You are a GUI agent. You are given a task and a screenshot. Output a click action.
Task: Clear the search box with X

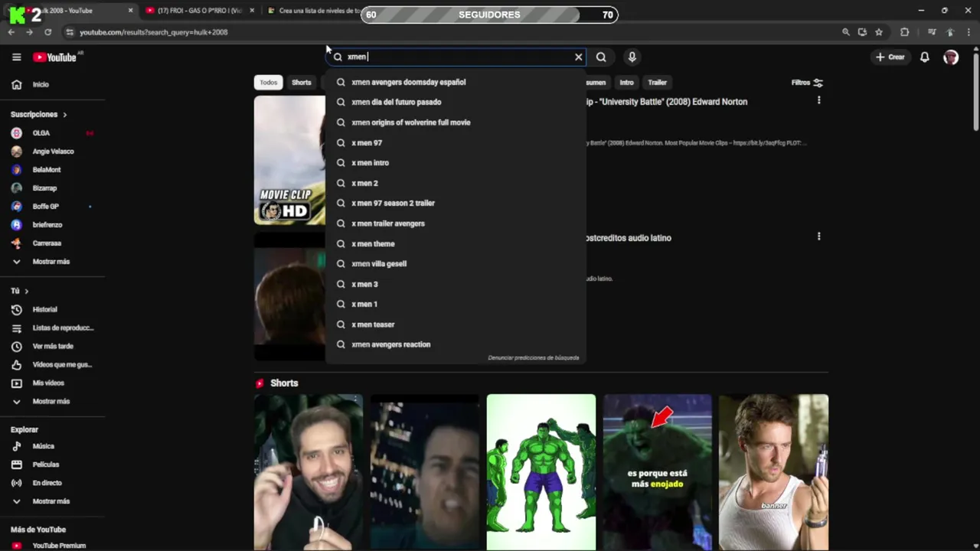(x=579, y=57)
